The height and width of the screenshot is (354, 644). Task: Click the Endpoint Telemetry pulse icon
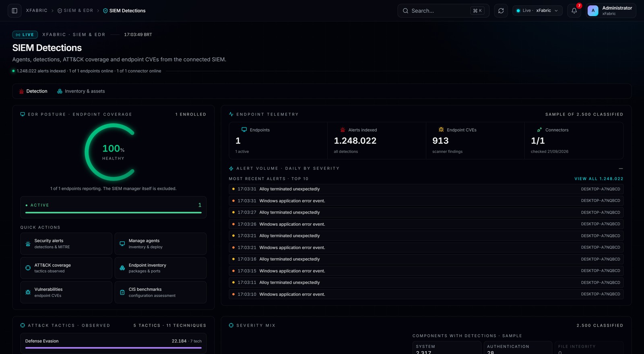point(231,114)
